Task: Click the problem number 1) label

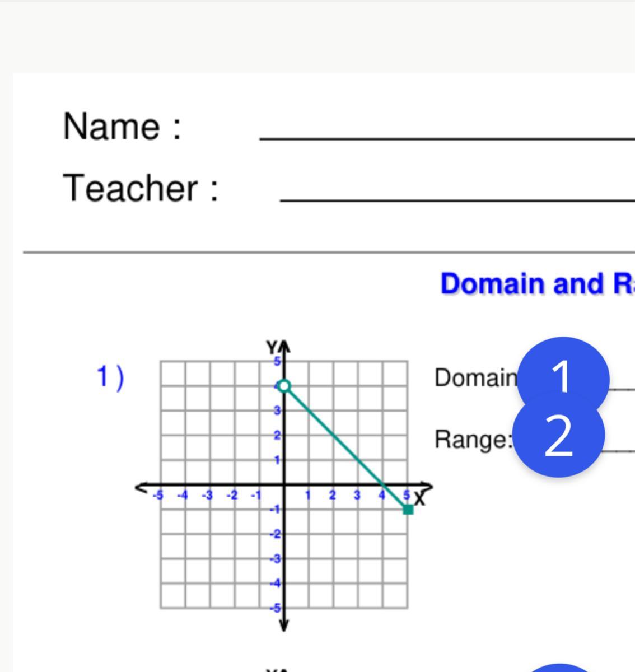Action: (x=110, y=377)
